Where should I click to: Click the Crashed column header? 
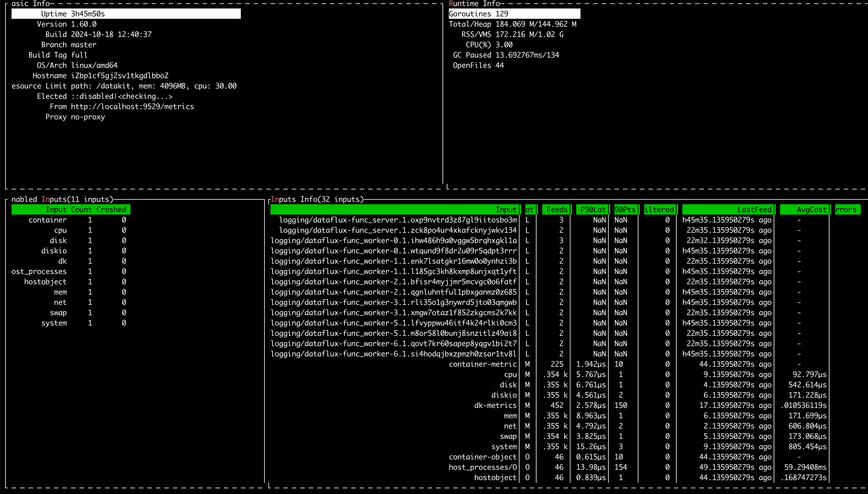[111, 210]
